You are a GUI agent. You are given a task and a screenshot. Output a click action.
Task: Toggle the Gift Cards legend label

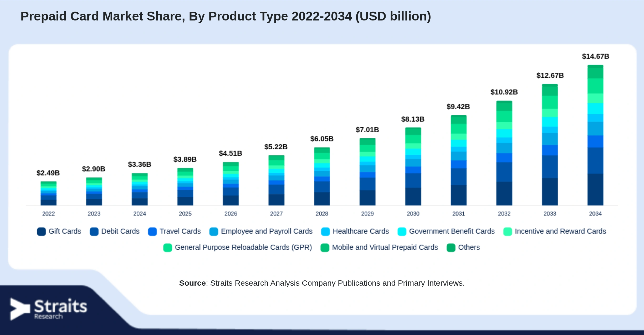click(65, 231)
